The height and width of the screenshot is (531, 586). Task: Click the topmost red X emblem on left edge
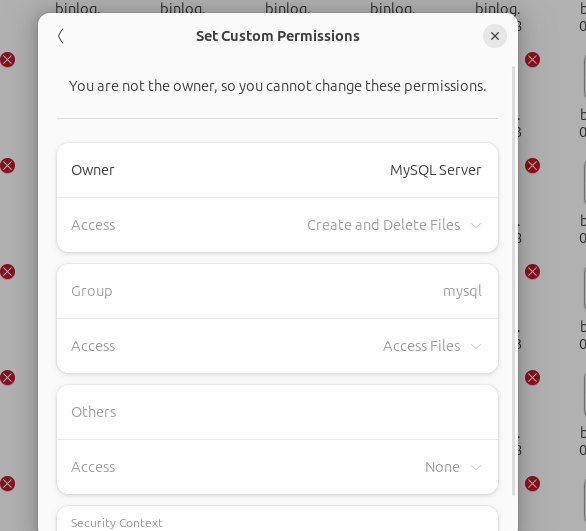pyautogui.click(x=7, y=60)
